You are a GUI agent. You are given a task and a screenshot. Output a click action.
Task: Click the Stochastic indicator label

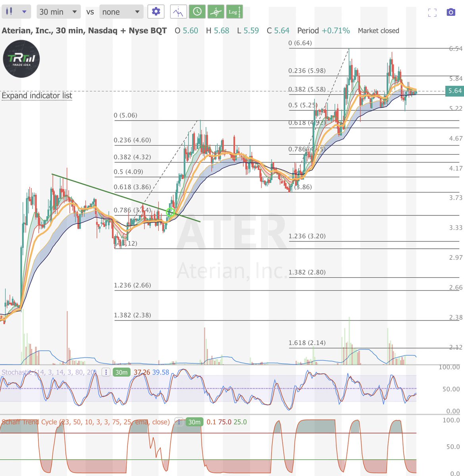tap(49, 372)
